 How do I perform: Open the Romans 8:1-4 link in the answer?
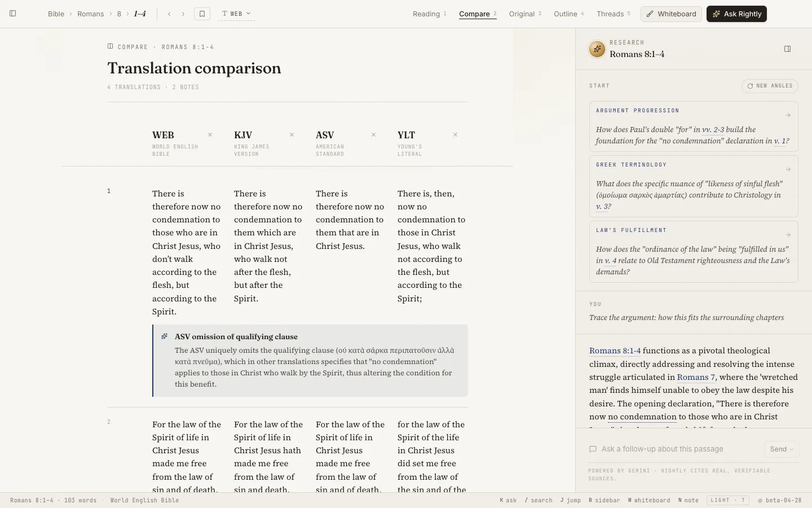point(615,351)
